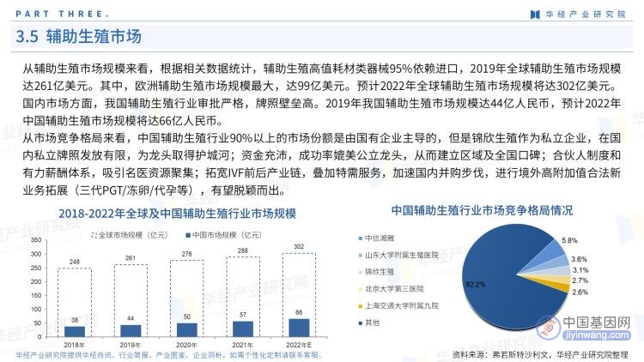Viewport: 644px width, 362px height.
Task: Click the global value label 261
Action: 131,258
